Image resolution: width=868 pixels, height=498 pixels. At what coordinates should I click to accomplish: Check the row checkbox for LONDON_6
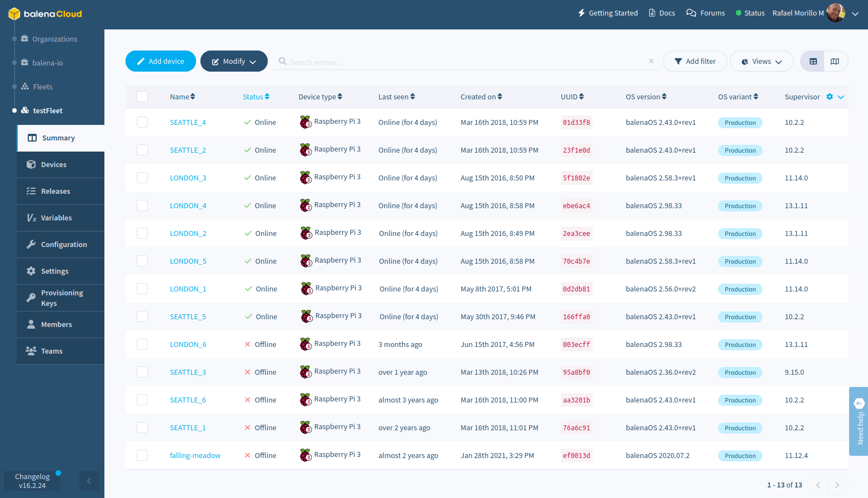pyautogui.click(x=142, y=344)
